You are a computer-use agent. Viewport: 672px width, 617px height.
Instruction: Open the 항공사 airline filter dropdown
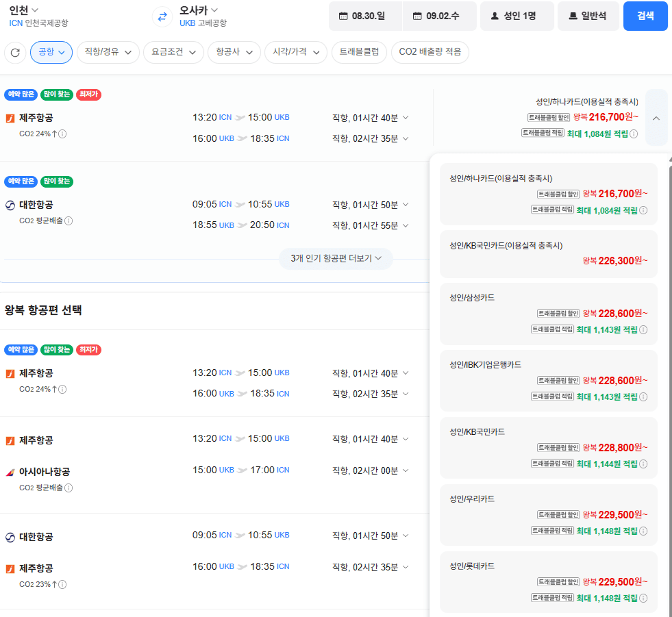point(234,52)
